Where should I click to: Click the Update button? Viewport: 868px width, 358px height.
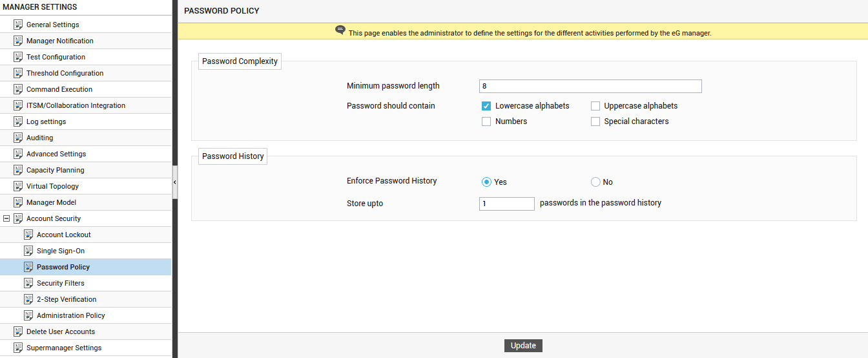[x=523, y=346]
